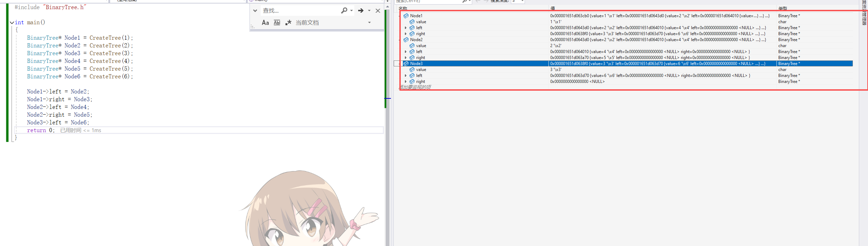Click left field icon under Node2
The width and height of the screenshot is (868, 246).
point(412,52)
